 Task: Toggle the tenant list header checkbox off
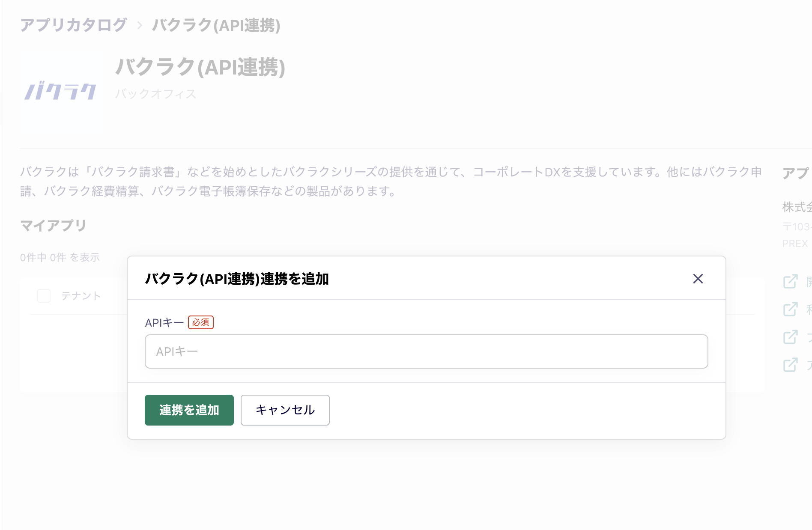(43, 295)
